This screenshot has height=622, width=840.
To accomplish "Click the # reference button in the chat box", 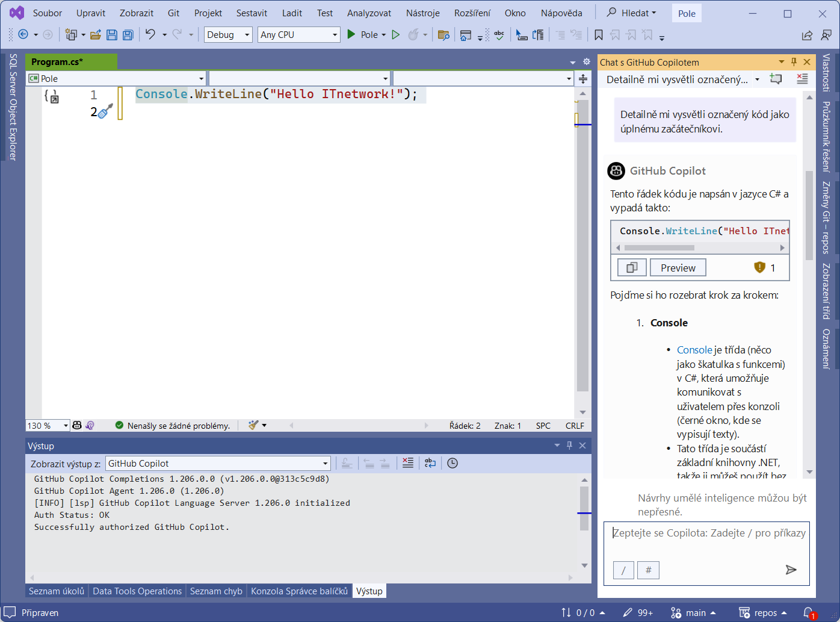I will 649,570.
